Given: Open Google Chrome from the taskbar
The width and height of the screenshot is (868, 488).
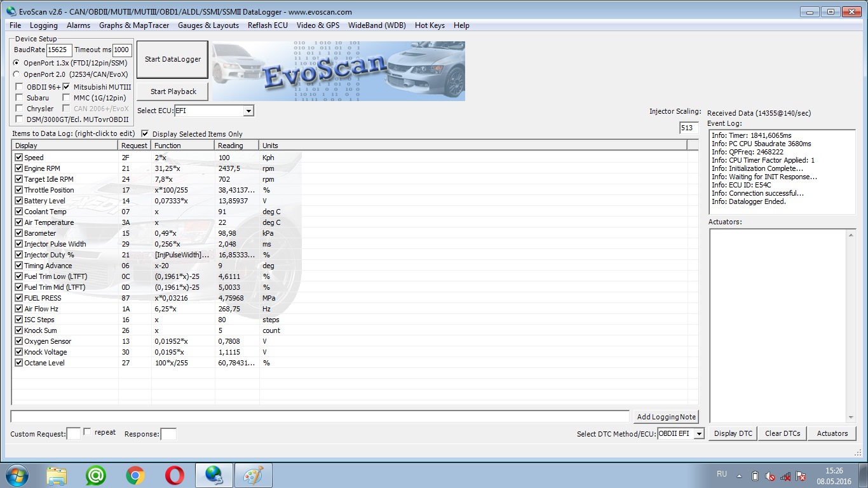Looking at the screenshot, I should click(135, 475).
